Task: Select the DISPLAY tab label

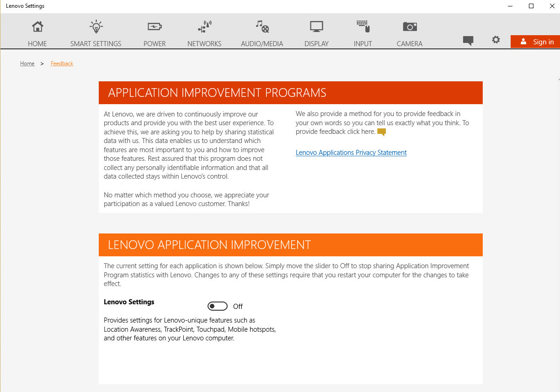Action: 316,44
